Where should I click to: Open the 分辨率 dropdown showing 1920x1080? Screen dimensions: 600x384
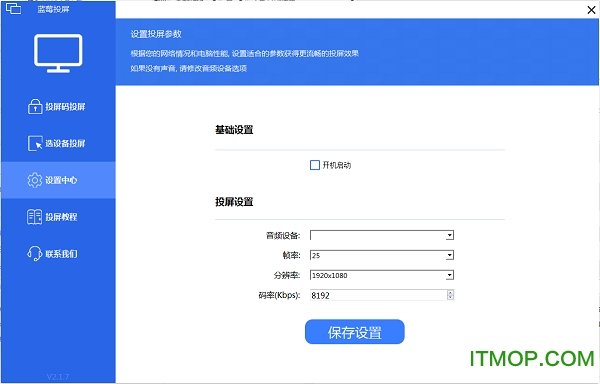382,275
